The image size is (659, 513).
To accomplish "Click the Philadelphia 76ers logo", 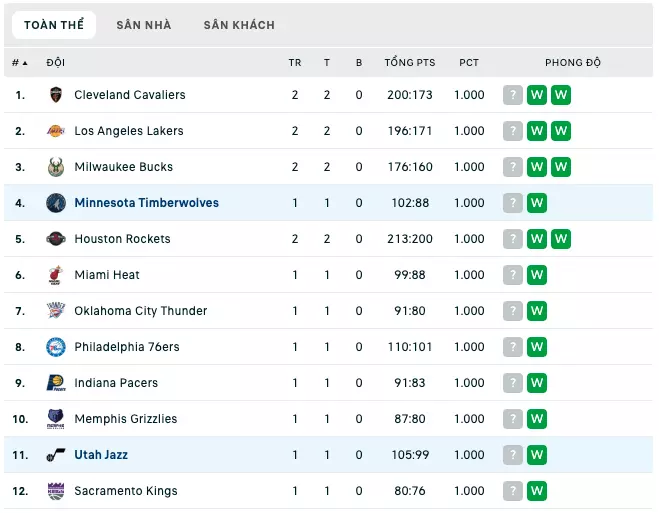I will (x=56, y=347).
